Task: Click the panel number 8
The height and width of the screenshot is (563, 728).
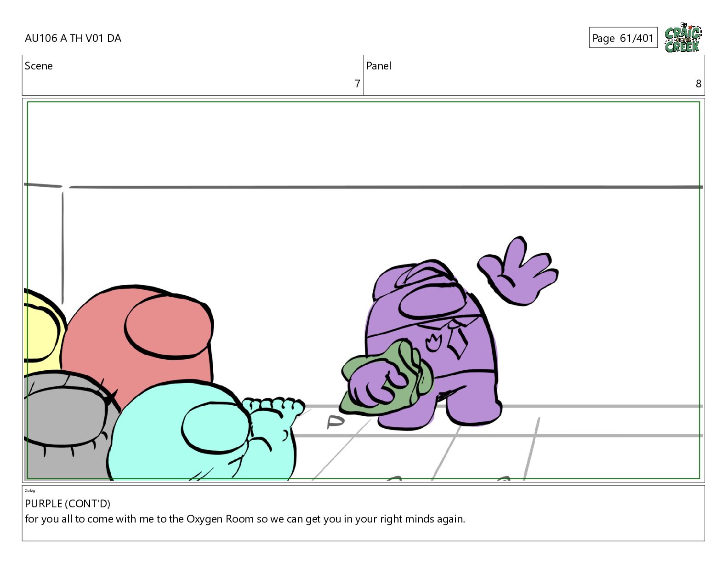Action: click(698, 84)
